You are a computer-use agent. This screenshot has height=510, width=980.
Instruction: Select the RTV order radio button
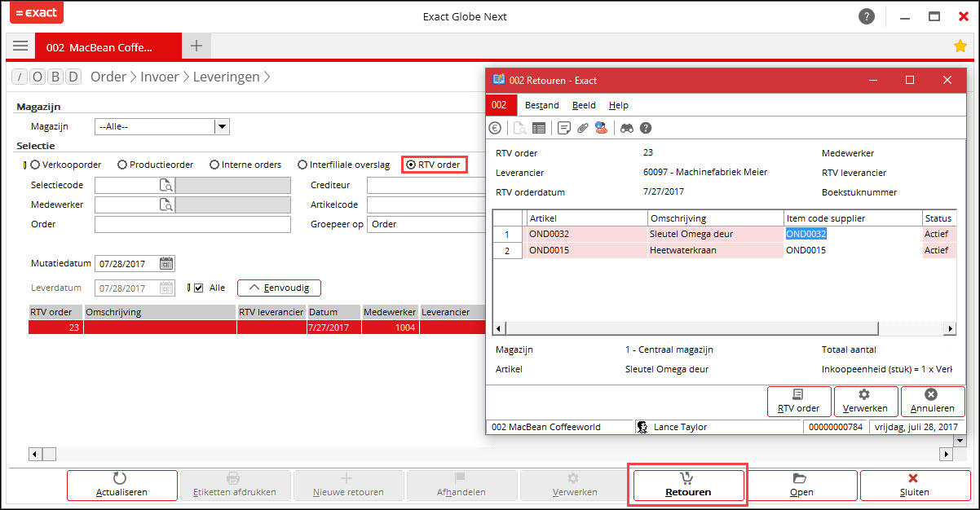tap(410, 165)
